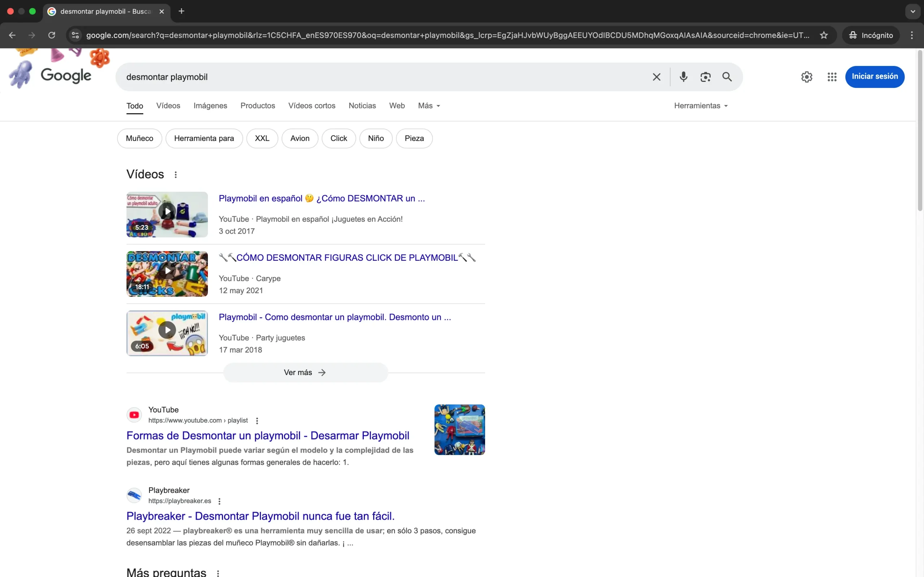Open the YouTube channel icon next to Formas de Desmontar
Screen dimensions: 924x577
(134, 414)
